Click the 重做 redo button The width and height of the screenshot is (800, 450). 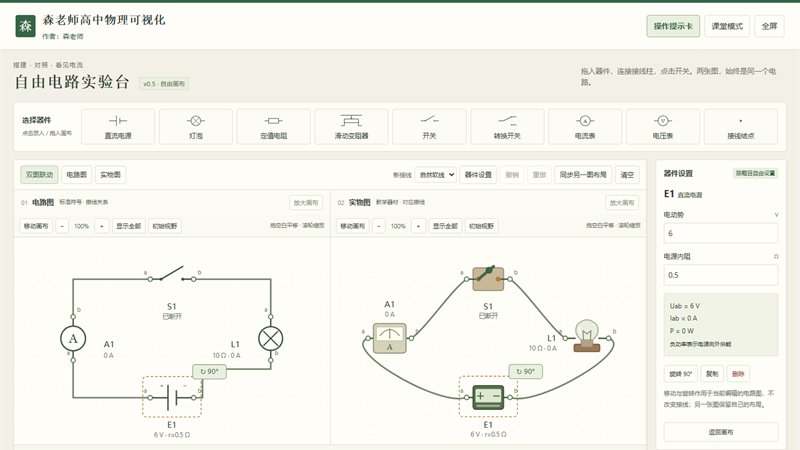point(539,175)
